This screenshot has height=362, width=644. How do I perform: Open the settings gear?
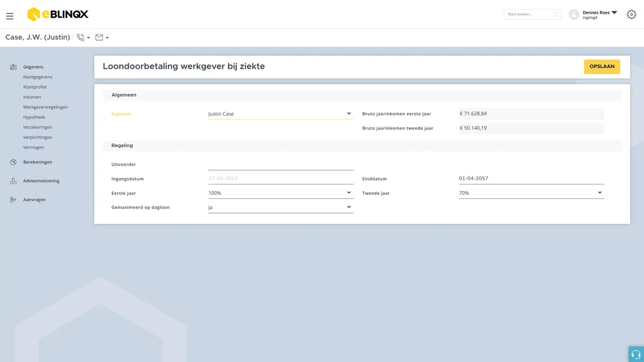pyautogui.click(x=631, y=14)
